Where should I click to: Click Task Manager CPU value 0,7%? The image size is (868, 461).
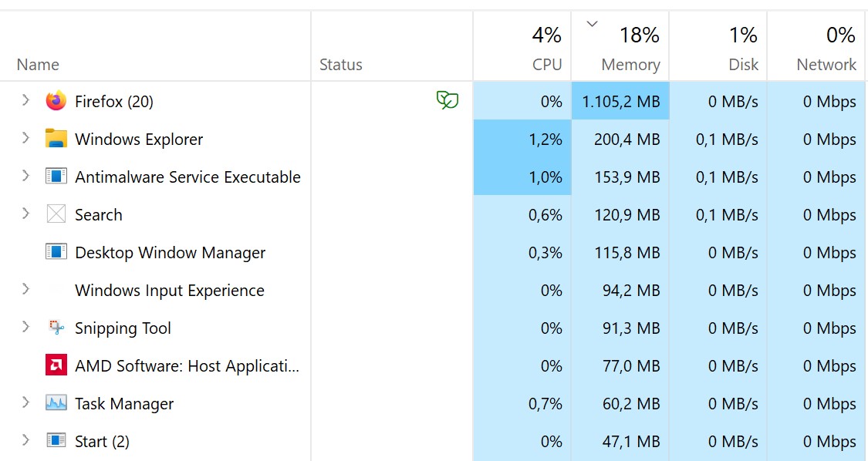click(545, 404)
